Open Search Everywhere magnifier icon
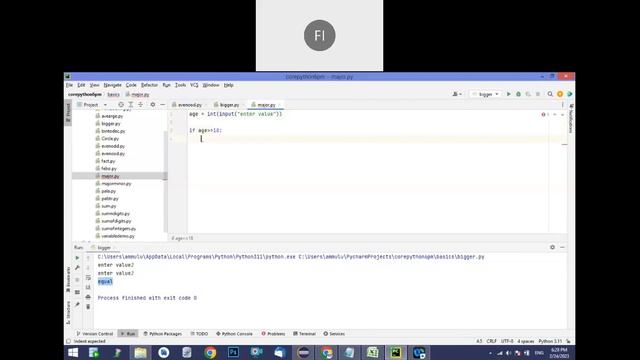The height and width of the screenshot is (360, 640). tap(550, 94)
